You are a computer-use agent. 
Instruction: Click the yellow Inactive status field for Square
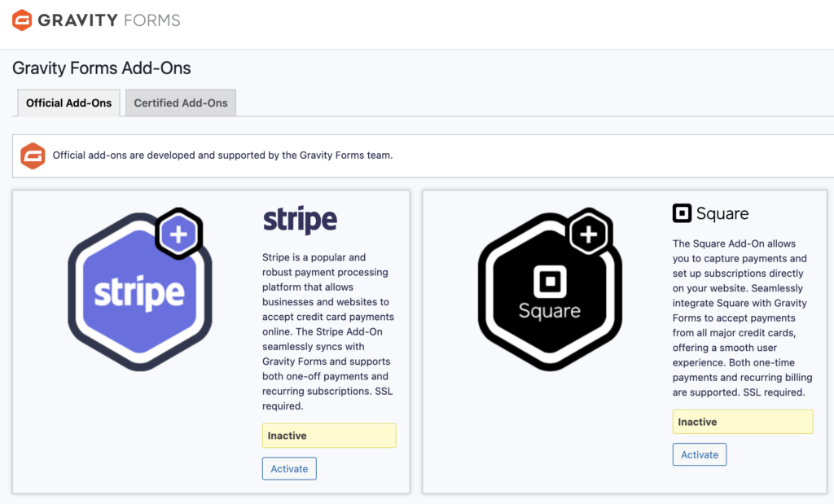(x=742, y=421)
